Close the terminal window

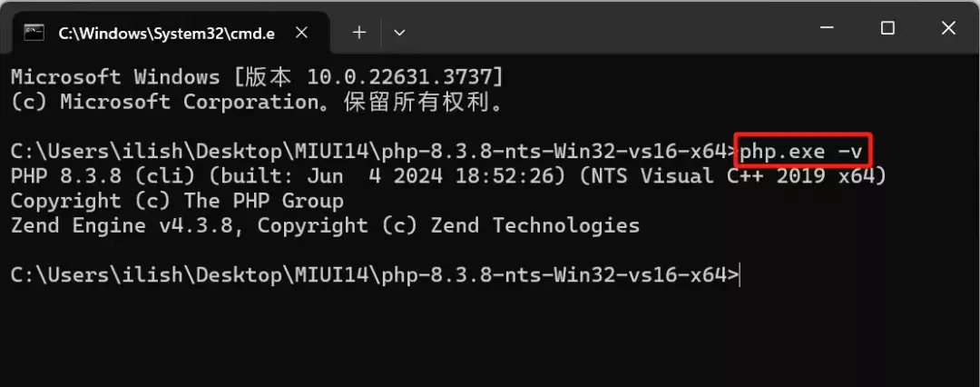pyautogui.click(x=948, y=29)
